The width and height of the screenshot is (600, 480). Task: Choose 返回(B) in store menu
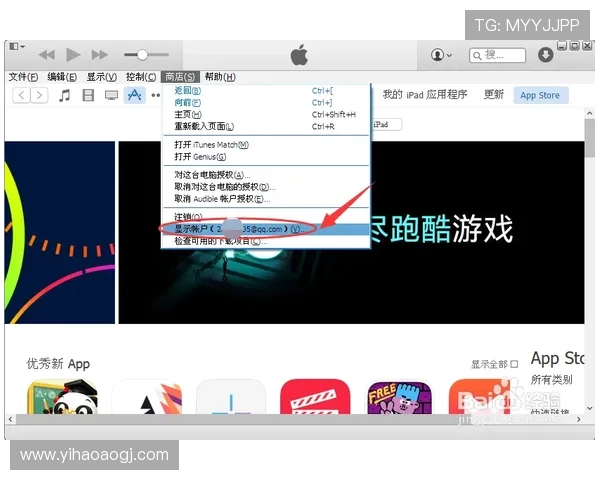[x=266, y=91]
